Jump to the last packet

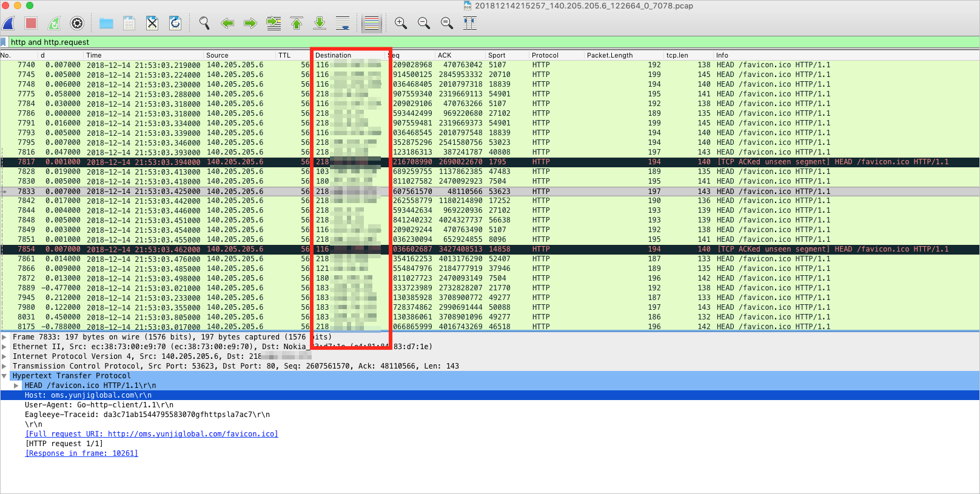[x=320, y=24]
